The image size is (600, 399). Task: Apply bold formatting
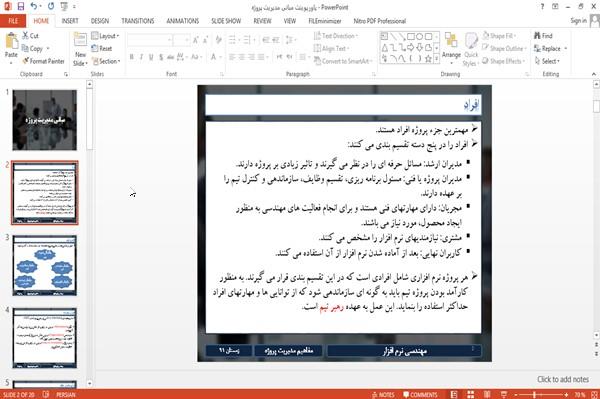tap(131, 57)
